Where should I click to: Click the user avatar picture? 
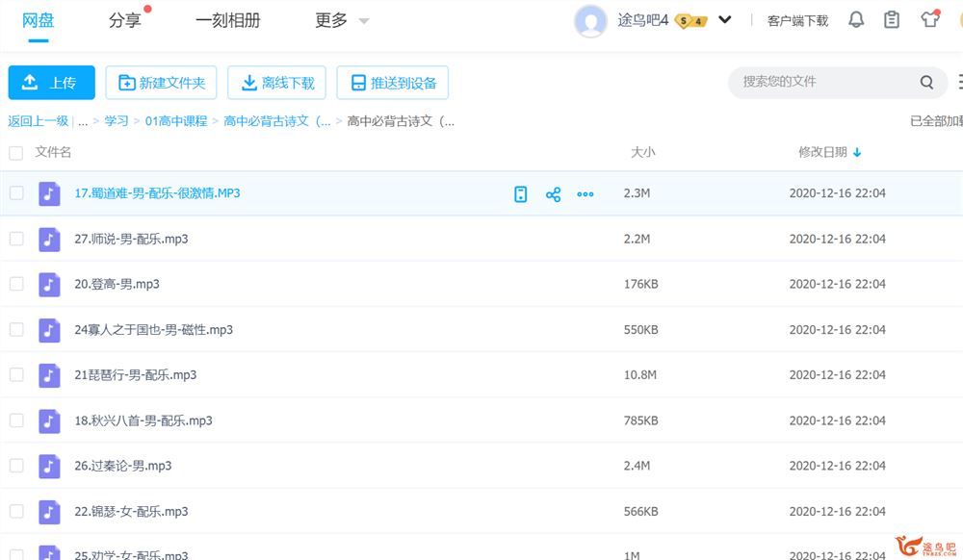(x=590, y=21)
